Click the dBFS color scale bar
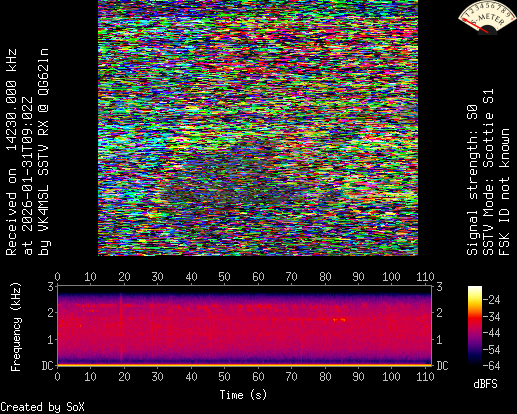This screenshot has width=517, height=414. (475, 326)
